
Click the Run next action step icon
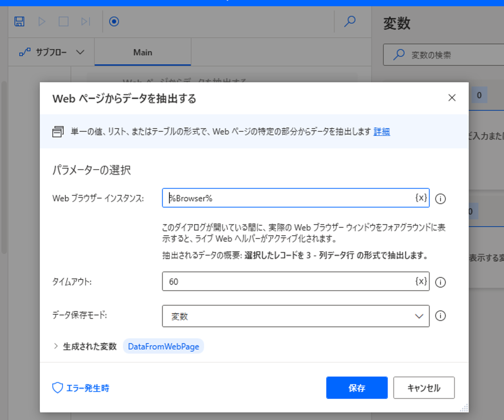click(86, 21)
